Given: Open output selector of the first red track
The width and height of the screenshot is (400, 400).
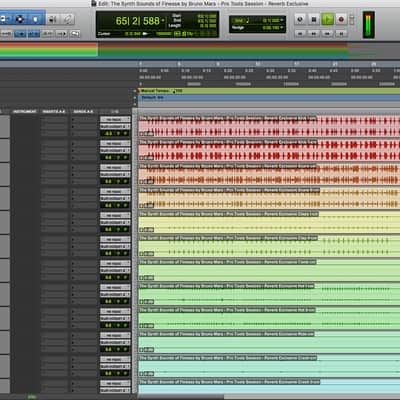Looking at the screenshot, I should pyautogui.click(x=115, y=126).
